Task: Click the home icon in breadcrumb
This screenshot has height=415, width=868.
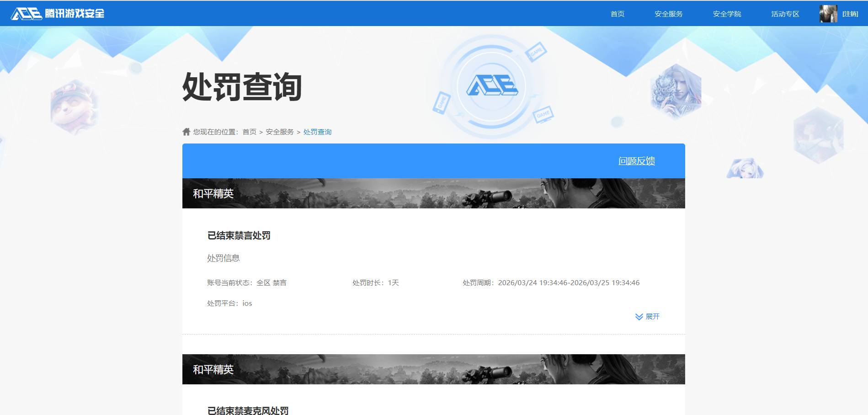Action: 186,132
